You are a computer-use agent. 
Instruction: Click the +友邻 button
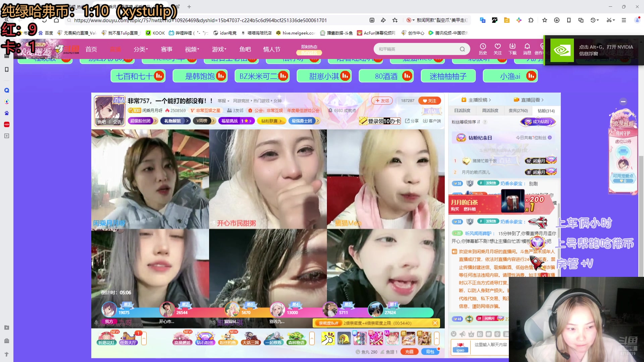pos(382,101)
